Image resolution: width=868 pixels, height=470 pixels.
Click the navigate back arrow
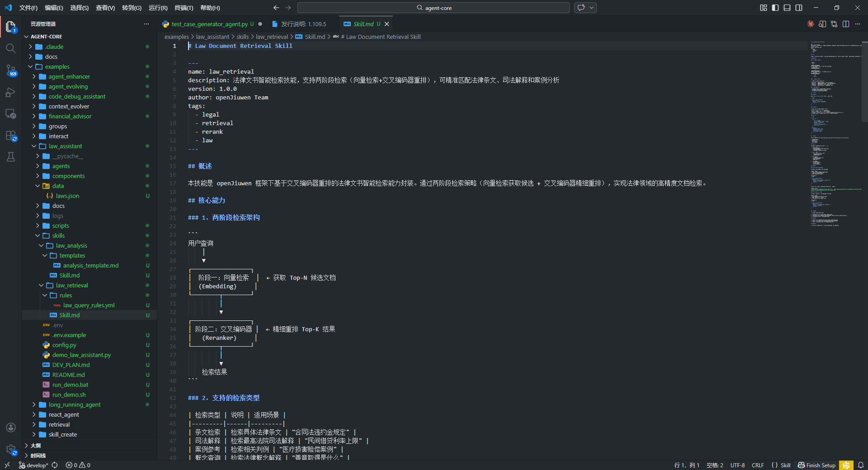[x=276, y=8]
